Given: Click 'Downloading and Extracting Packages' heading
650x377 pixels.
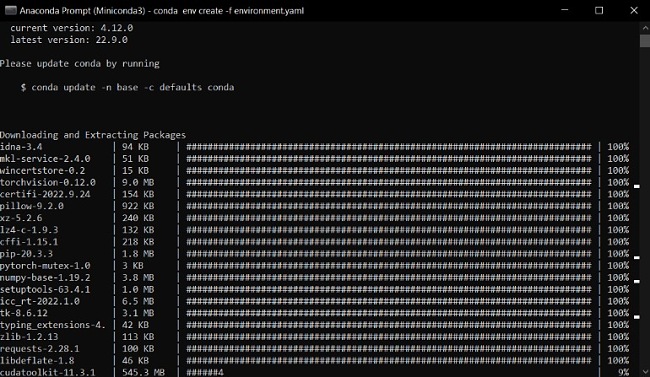Looking at the screenshot, I should [93, 135].
